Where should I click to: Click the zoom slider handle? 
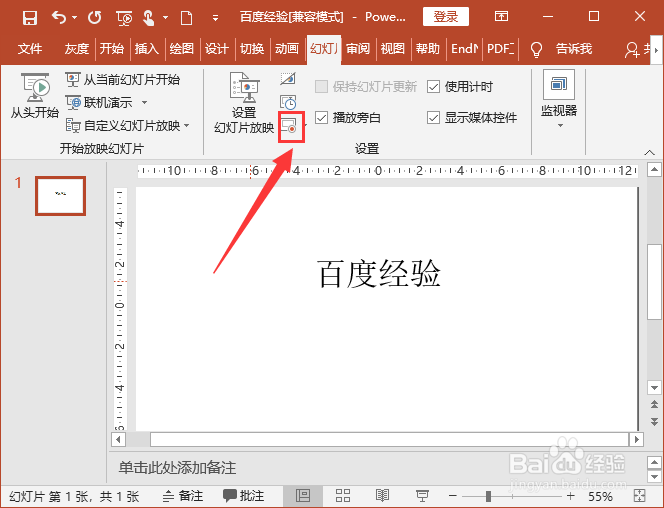(488, 496)
